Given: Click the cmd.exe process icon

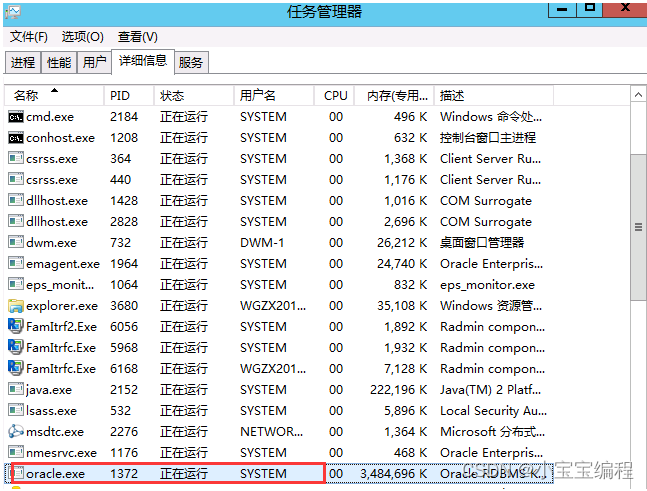Looking at the screenshot, I should click(x=16, y=117).
